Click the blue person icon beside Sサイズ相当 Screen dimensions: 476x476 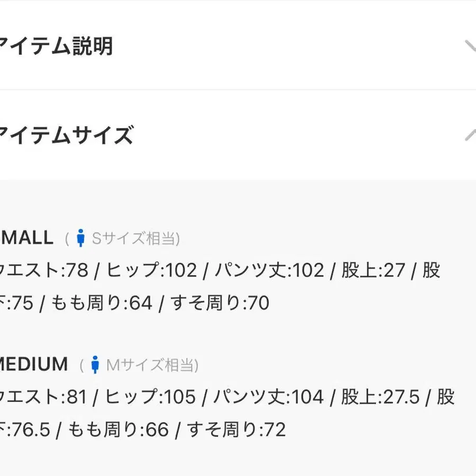(80, 239)
